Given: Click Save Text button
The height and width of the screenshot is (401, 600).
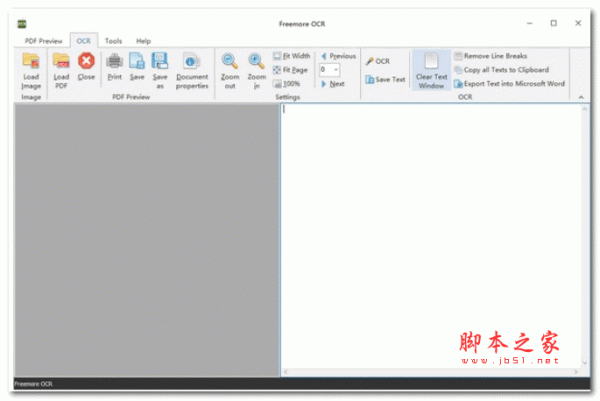Looking at the screenshot, I should (x=385, y=79).
